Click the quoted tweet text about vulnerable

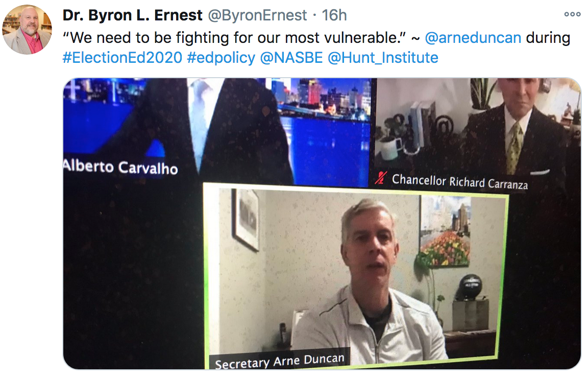pos(234,38)
